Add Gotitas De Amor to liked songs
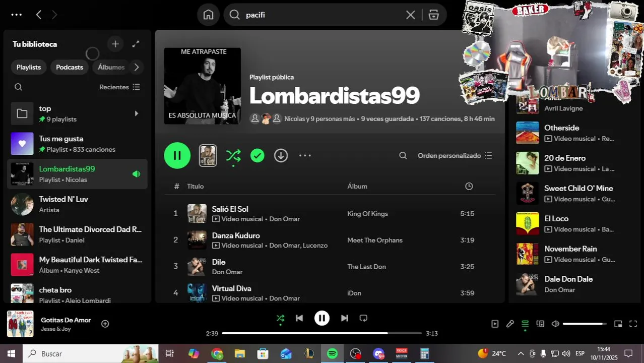The height and width of the screenshot is (363, 644). pyautogui.click(x=105, y=324)
